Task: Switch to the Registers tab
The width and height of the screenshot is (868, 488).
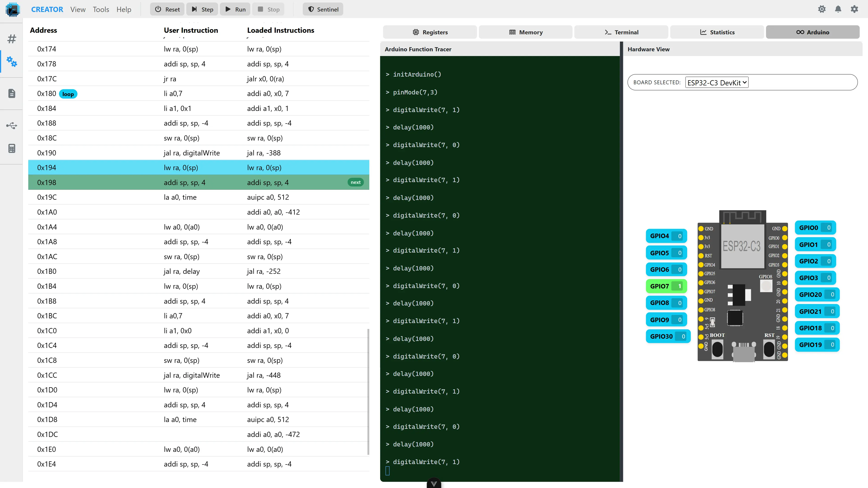Action: click(x=430, y=32)
